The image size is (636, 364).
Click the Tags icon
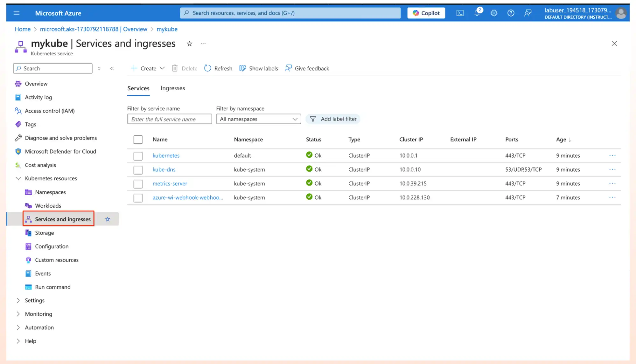[18, 124]
